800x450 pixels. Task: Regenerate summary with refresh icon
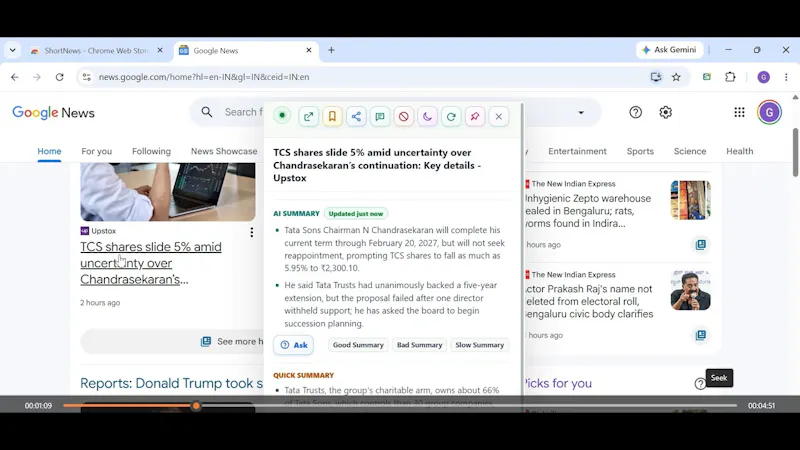451,117
